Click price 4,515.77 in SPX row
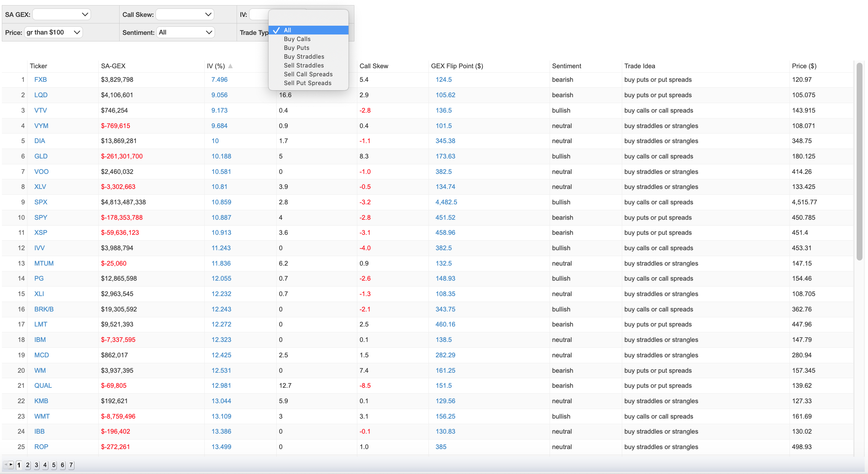The width and height of the screenshot is (868, 474). [804, 202]
